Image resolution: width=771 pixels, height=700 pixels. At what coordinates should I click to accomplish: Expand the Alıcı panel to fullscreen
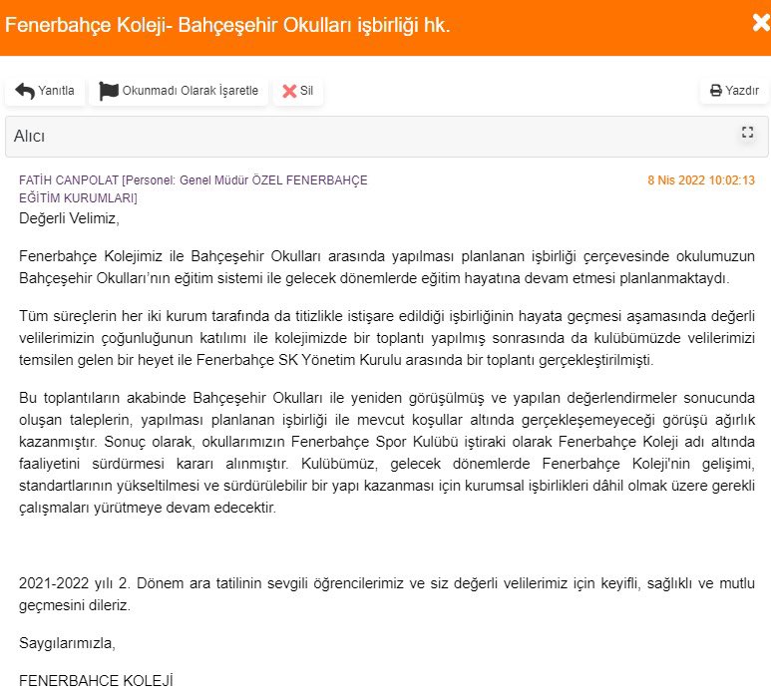747,133
